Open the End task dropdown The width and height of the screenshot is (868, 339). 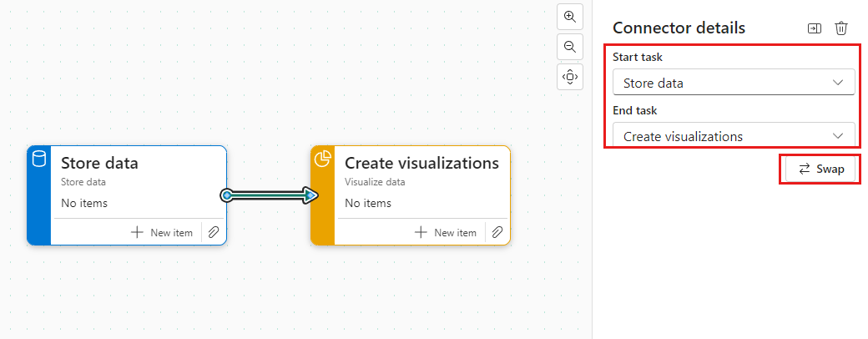733,136
